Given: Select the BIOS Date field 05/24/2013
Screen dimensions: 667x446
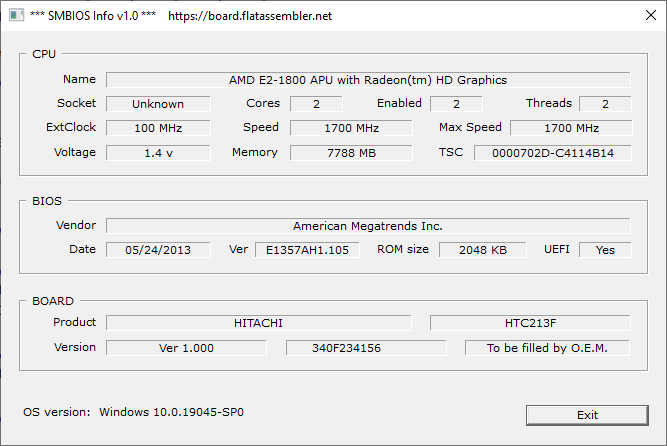Looking at the screenshot, I should [x=158, y=250].
